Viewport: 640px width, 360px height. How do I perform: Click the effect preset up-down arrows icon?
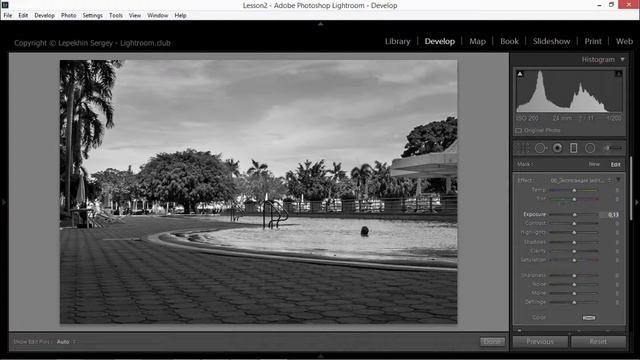(610, 180)
